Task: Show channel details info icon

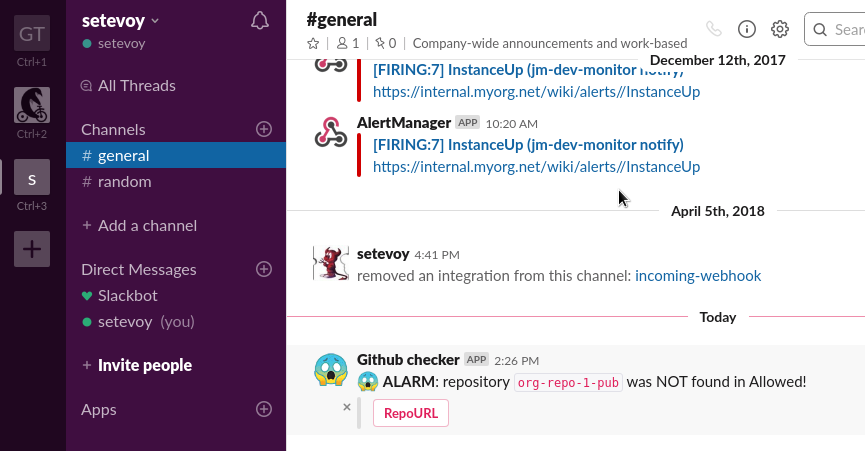Action: pyautogui.click(x=747, y=29)
